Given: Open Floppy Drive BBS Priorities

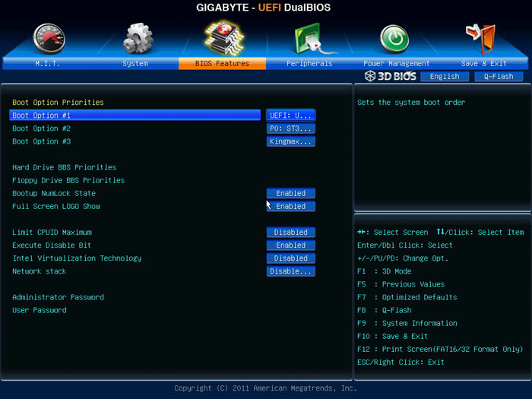Looking at the screenshot, I should (x=68, y=180).
